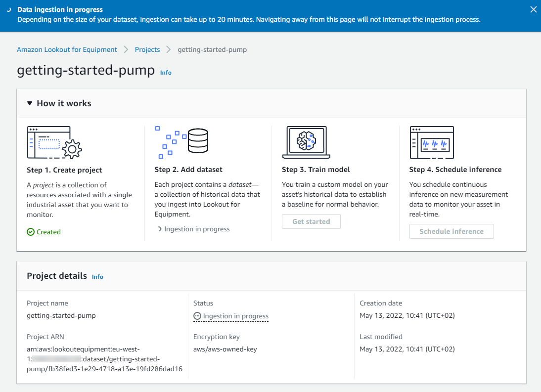Click the breadcrumb chevron after Projects

pyautogui.click(x=169, y=49)
